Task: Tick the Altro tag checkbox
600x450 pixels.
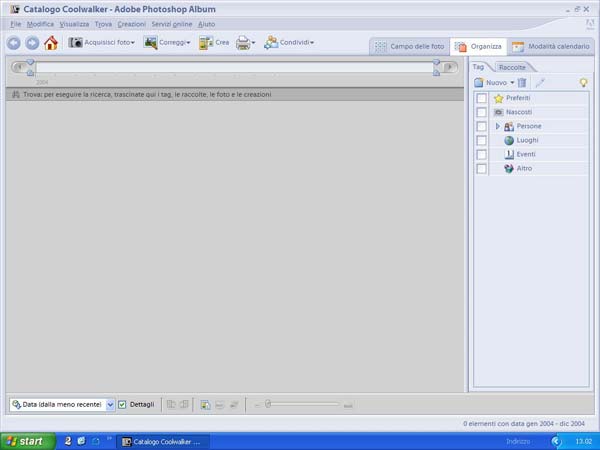Action: click(481, 169)
